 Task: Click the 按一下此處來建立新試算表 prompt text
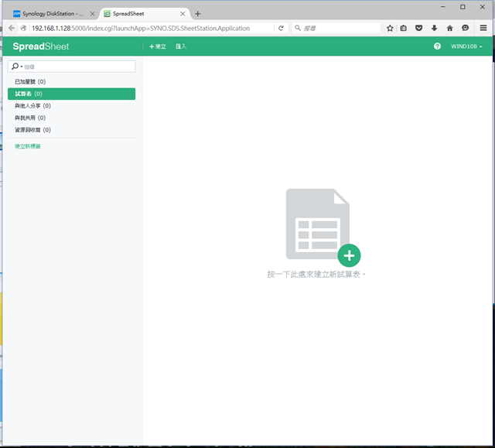316,274
